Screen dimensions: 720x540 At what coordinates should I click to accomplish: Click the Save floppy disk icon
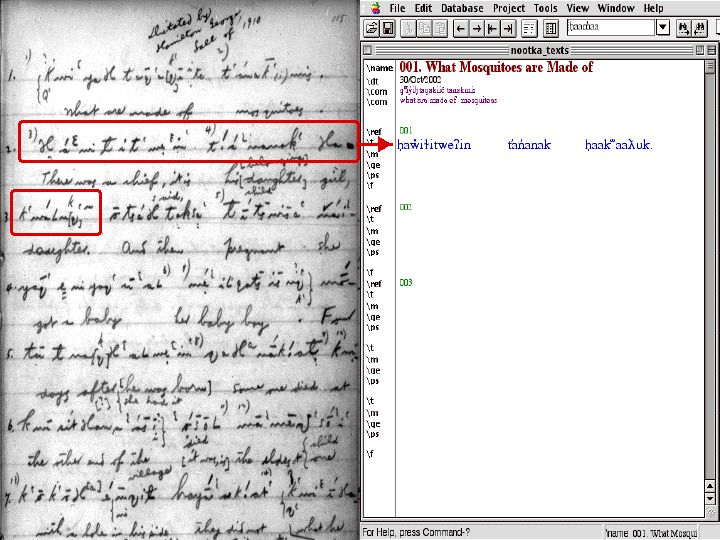click(x=388, y=28)
